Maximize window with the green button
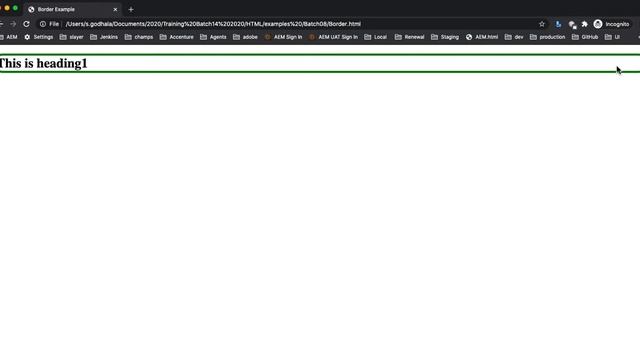This screenshot has height=360, width=640. 15,8
